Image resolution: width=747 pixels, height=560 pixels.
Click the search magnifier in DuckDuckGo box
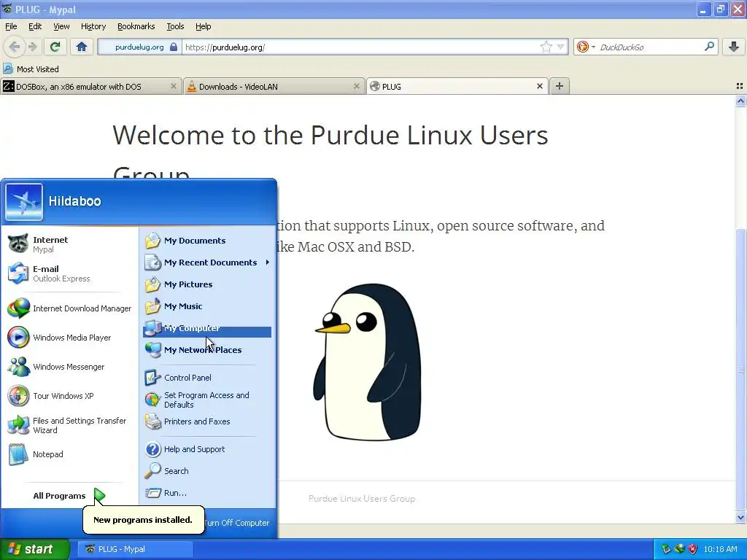click(x=709, y=47)
